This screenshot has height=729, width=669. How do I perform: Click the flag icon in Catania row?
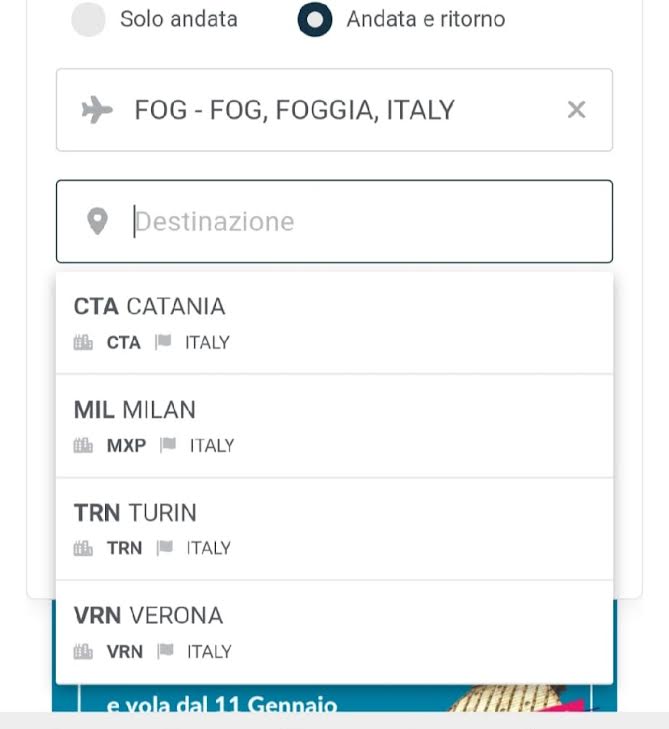click(x=163, y=342)
